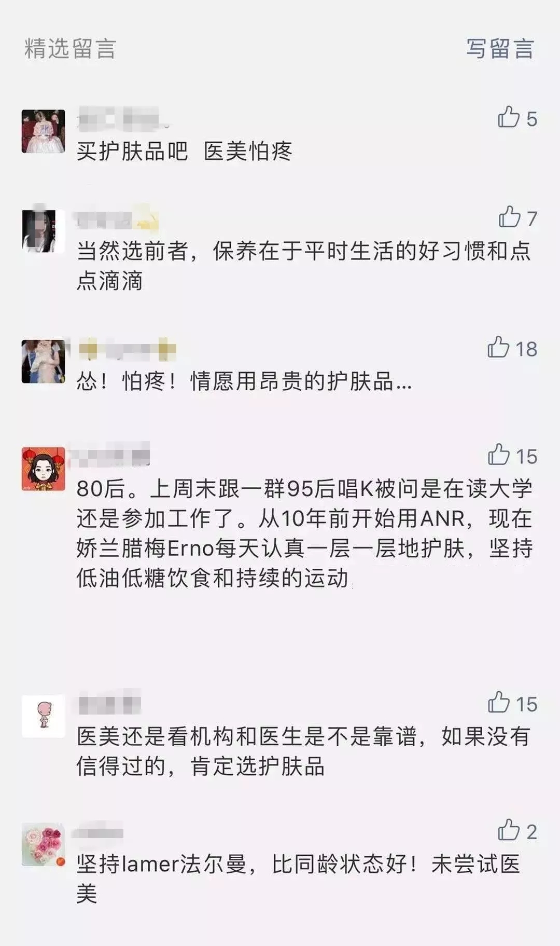Select the comment text '怂！怕疼！情愿用昂贵的护肤品...'

point(244,381)
